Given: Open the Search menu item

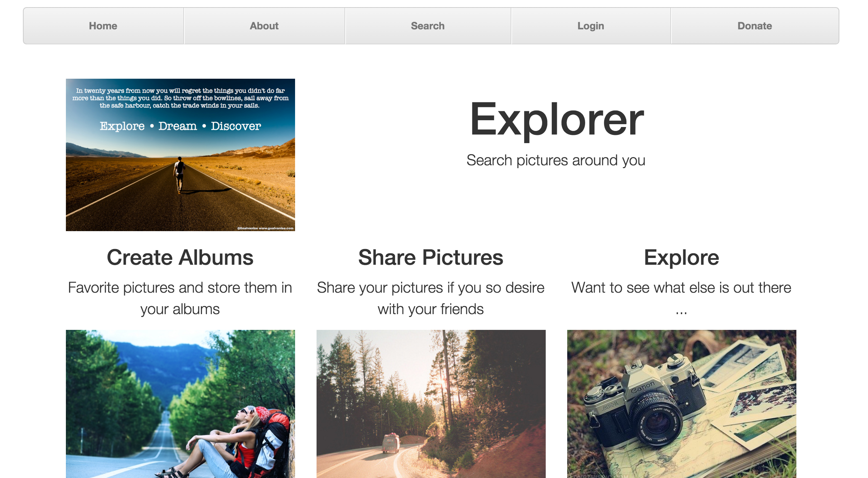Looking at the screenshot, I should [x=428, y=26].
